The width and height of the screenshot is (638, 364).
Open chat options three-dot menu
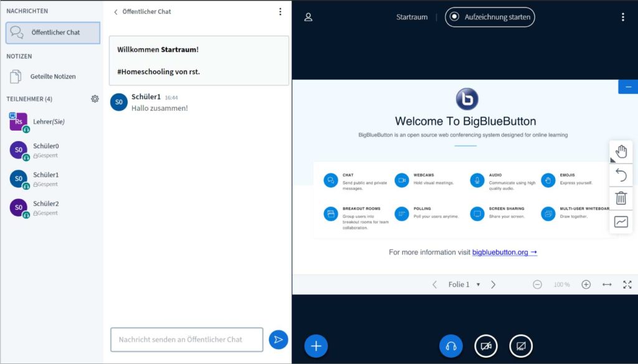point(280,12)
